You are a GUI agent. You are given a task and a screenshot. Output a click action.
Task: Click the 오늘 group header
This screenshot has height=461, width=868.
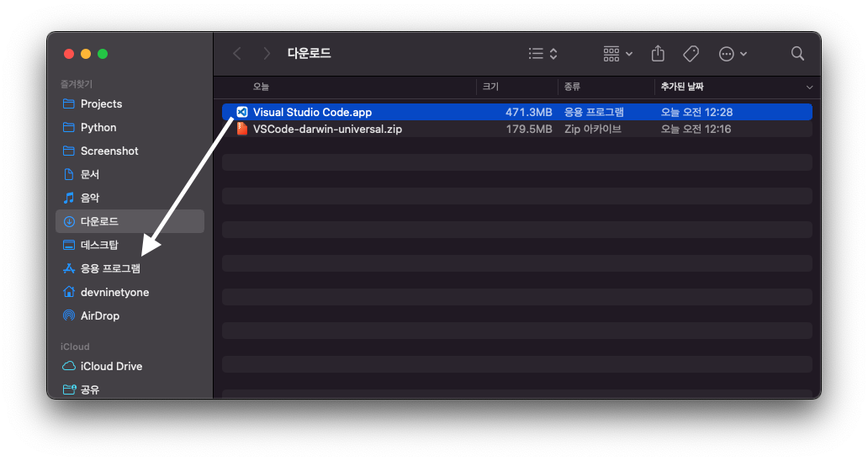261,87
